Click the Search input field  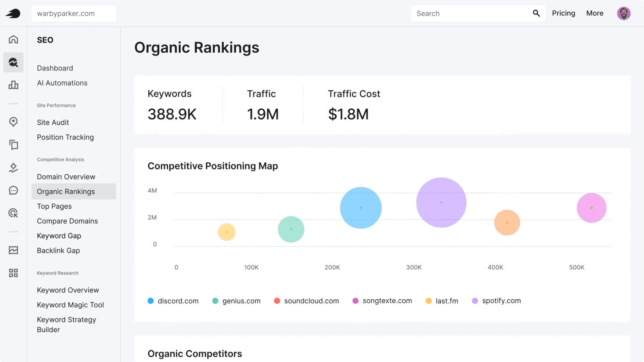pyautogui.click(x=478, y=13)
